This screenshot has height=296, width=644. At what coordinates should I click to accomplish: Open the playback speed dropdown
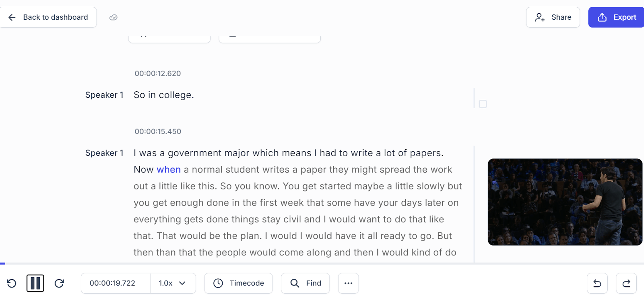point(173,283)
